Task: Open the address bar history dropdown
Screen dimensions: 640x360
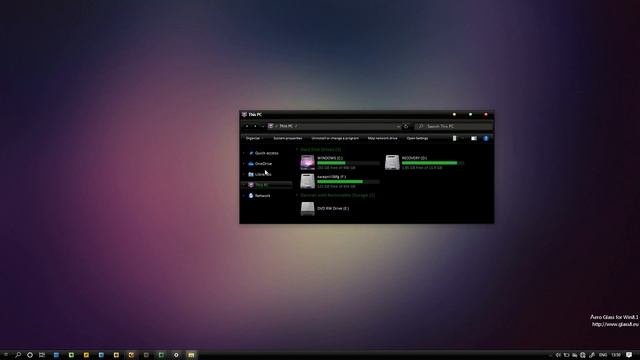Action: (x=398, y=127)
